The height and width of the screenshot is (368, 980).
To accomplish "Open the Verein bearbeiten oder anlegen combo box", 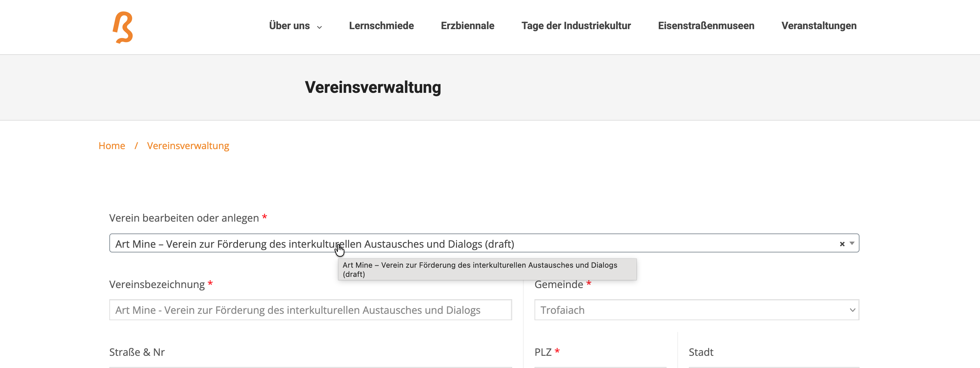I will point(457,243).
